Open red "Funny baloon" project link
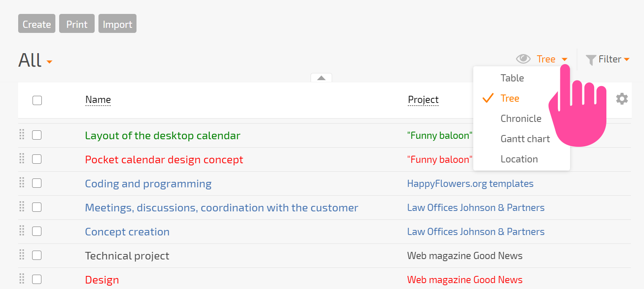 coord(439,159)
